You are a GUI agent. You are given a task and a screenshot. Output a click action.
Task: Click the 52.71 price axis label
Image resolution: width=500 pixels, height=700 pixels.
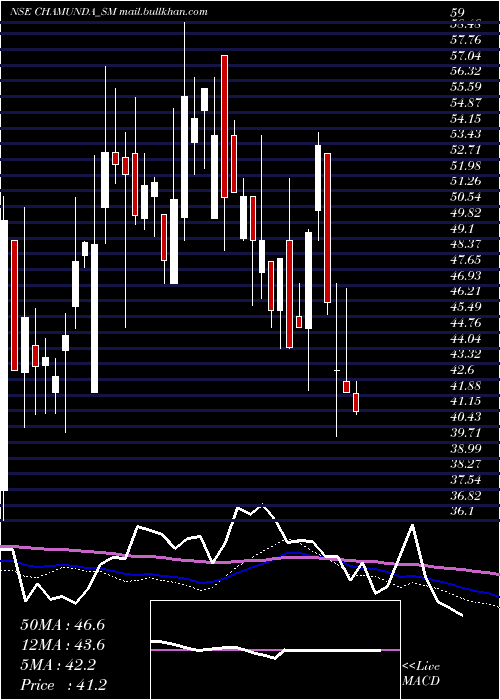click(x=466, y=150)
